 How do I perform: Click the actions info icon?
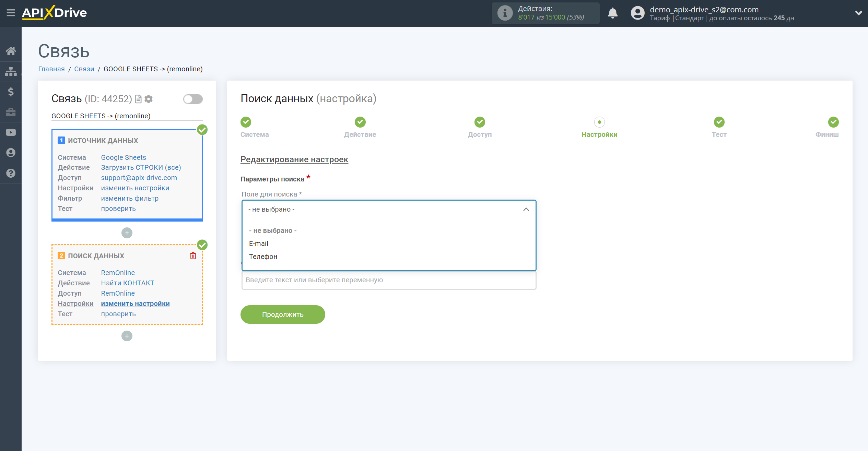coord(505,13)
